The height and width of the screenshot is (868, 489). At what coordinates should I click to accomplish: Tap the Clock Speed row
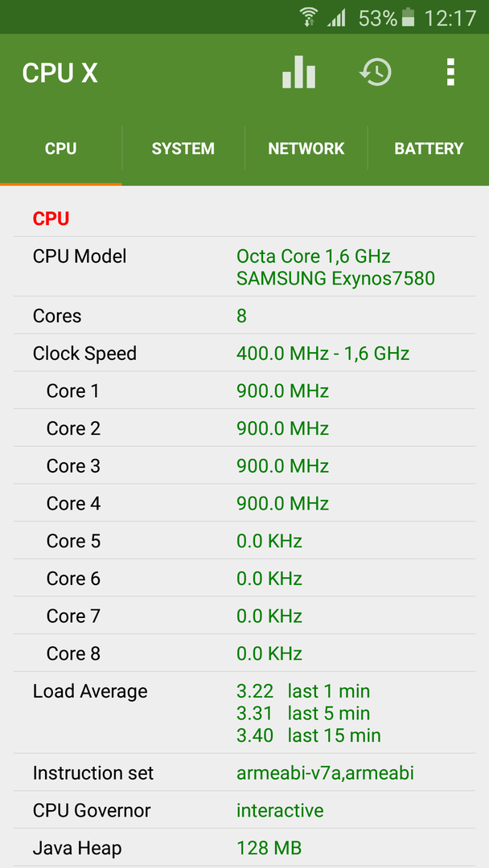[244, 353]
